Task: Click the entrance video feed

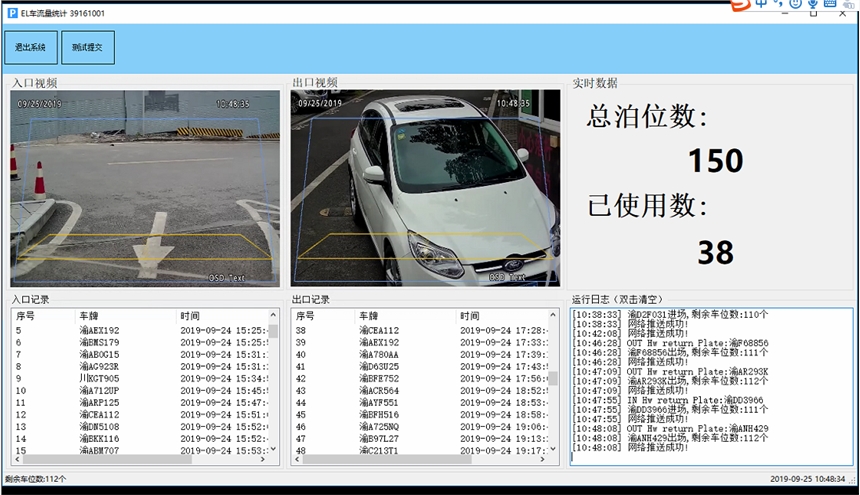Action: click(x=145, y=188)
